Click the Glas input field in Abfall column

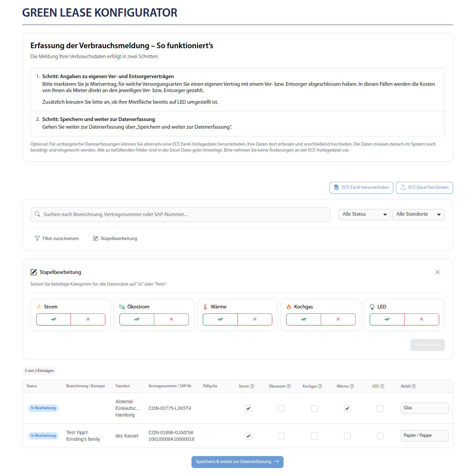(424, 408)
